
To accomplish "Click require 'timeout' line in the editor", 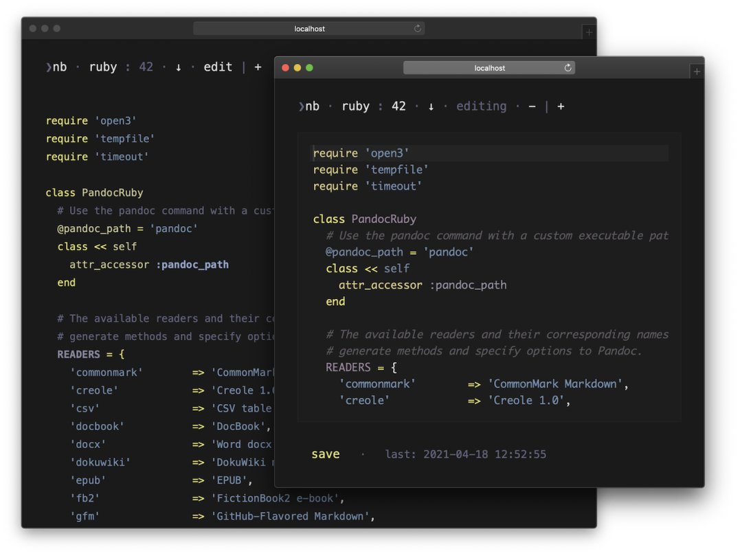I will [x=367, y=186].
